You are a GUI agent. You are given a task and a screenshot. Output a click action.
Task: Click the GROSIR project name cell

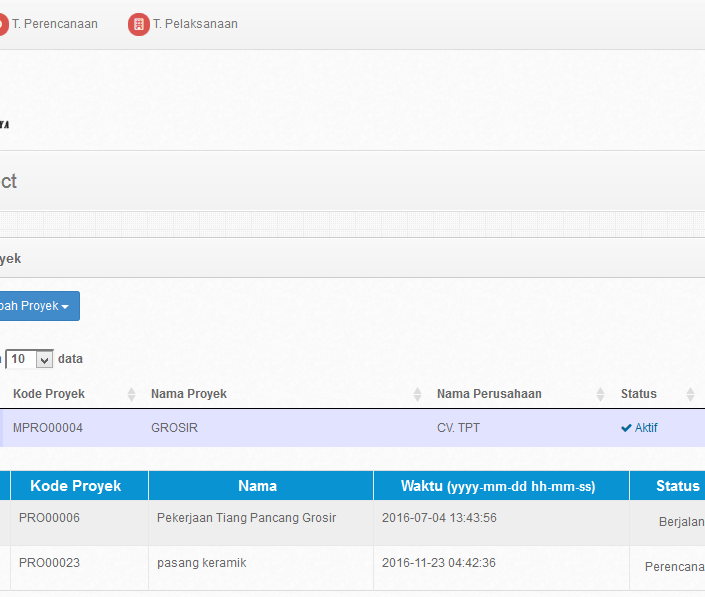tap(174, 428)
